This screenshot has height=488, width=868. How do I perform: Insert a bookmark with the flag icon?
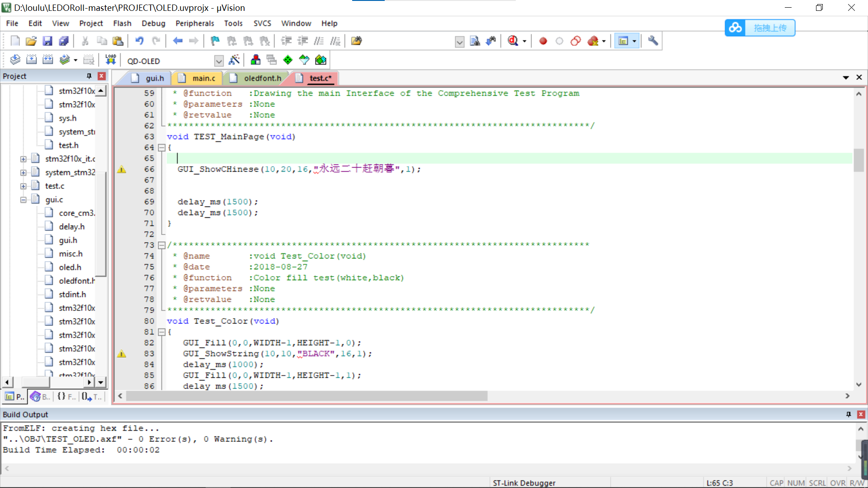coord(215,41)
